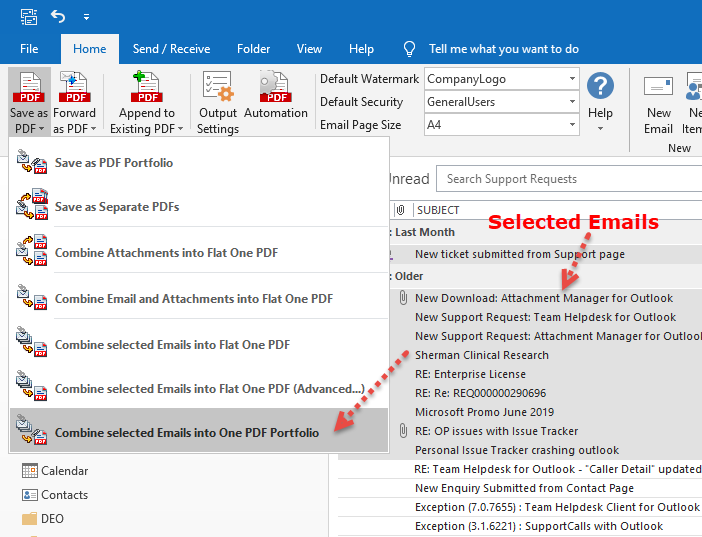Open the Customize Quick Access Toolbar arrow
The width and height of the screenshot is (702, 537).
(x=86, y=17)
